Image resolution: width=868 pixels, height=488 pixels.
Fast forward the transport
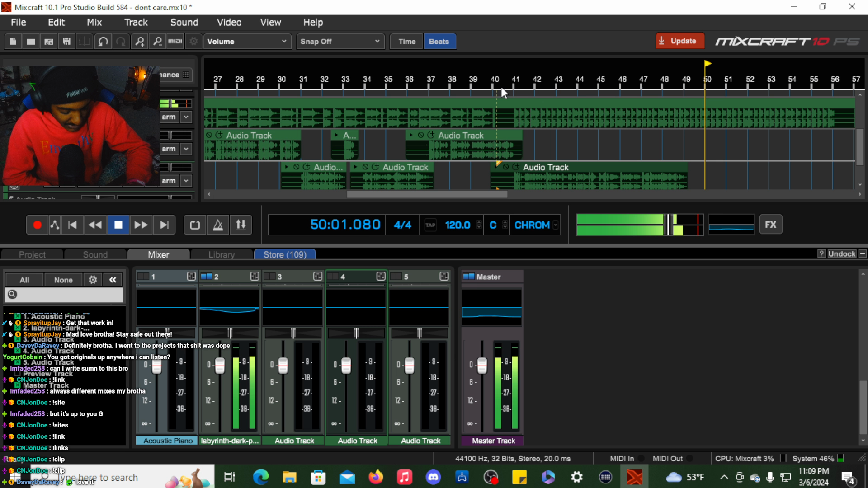(x=141, y=225)
